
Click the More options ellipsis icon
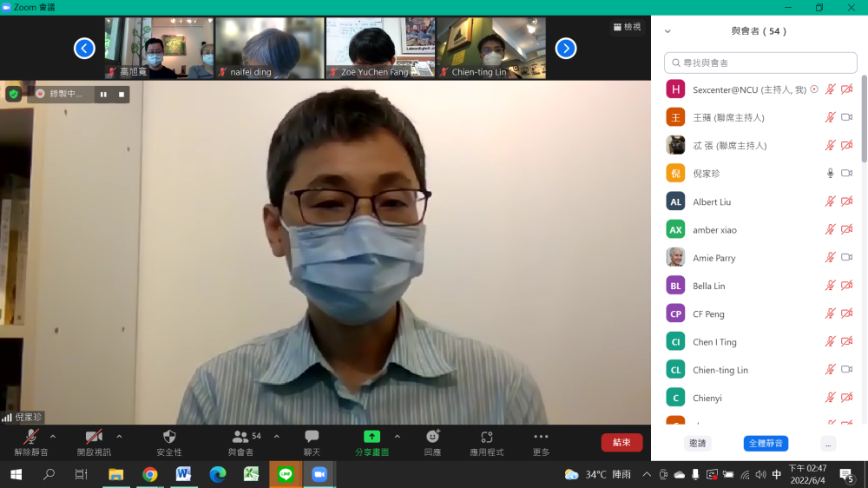(x=541, y=437)
